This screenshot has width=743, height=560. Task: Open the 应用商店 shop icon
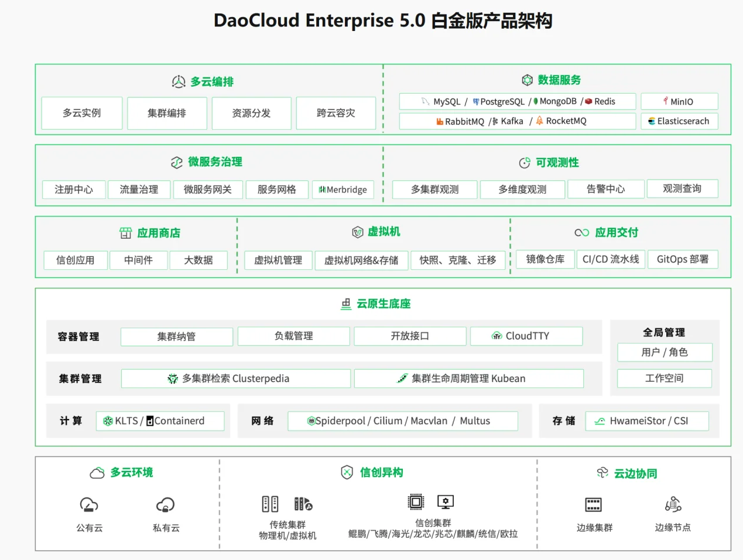pos(126,233)
